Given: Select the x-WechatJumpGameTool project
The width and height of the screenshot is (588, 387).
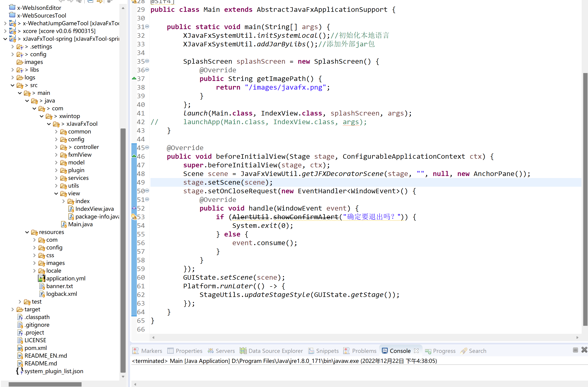Looking at the screenshot, I should coord(71,23).
